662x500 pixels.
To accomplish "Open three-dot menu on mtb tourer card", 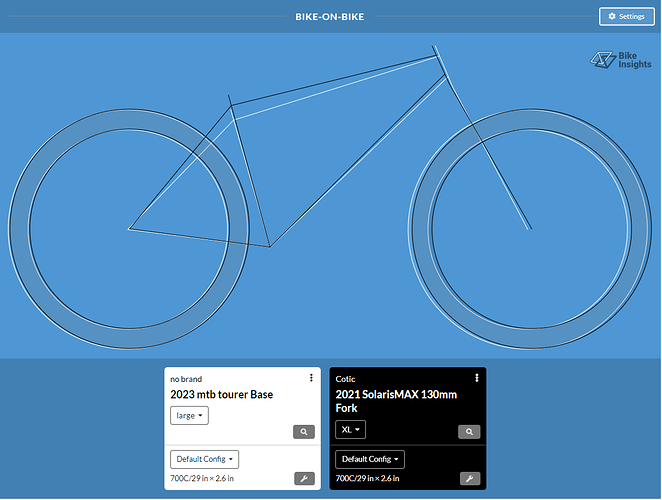I will tap(311, 378).
